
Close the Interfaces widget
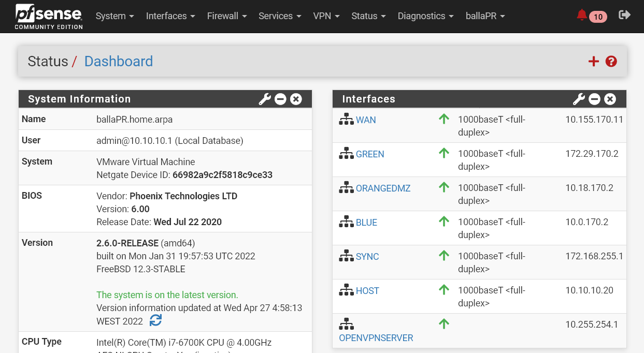610,99
